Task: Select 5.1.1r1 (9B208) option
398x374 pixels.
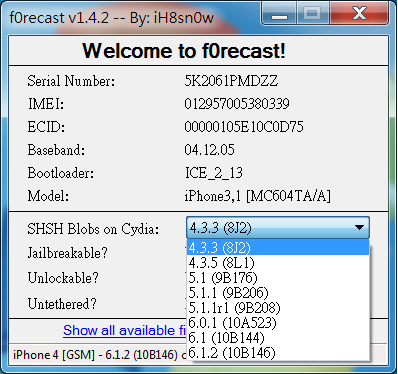Action: click(278, 308)
